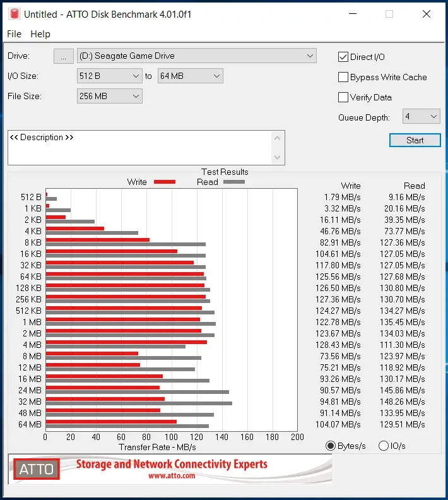Viewport: 448px width, 500px height.
Task: Click the ATTO logo in the banner
Action: click(37, 469)
